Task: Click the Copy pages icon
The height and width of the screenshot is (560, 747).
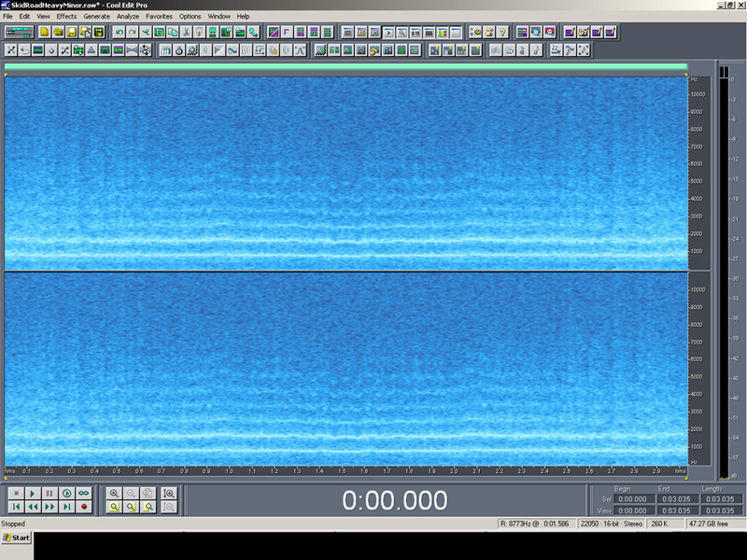Action: (x=173, y=32)
